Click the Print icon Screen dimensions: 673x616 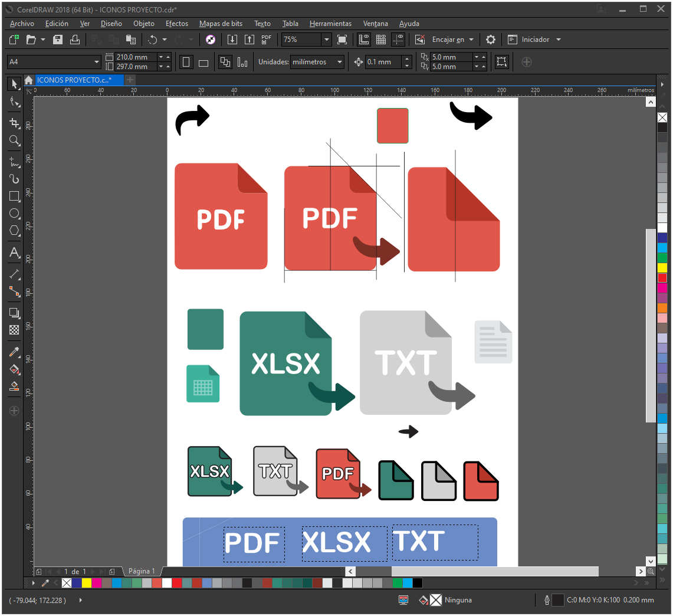tap(75, 40)
